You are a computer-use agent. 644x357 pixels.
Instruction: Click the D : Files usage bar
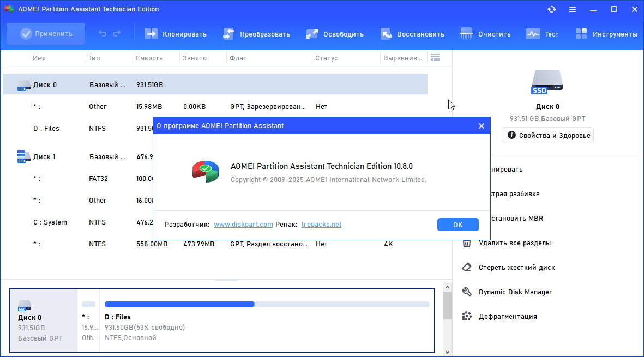click(267, 304)
